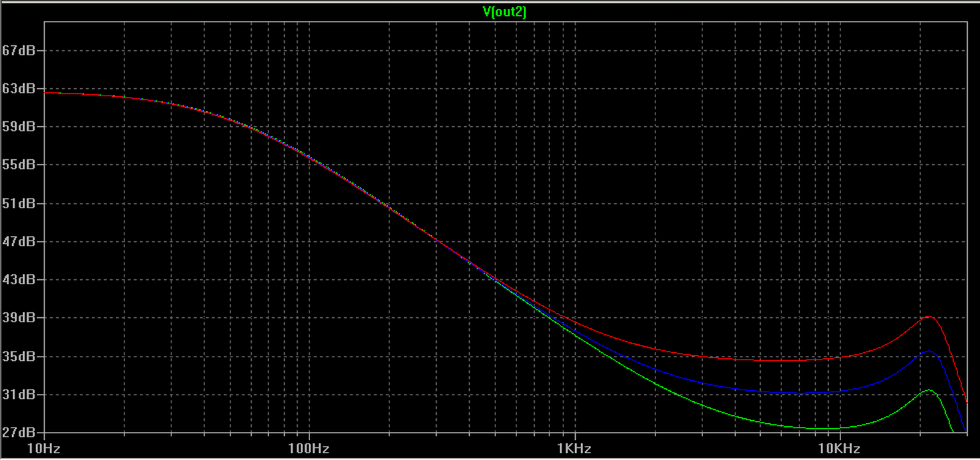Click the trace start at 10Hz
Image resolution: width=980 pixels, height=460 pixels.
point(46,92)
